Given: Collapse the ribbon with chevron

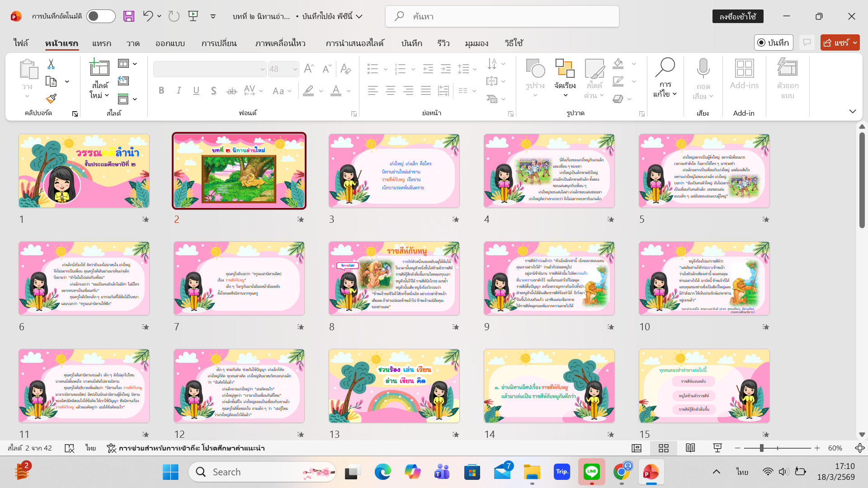Looking at the screenshot, I should tap(853, 112).
